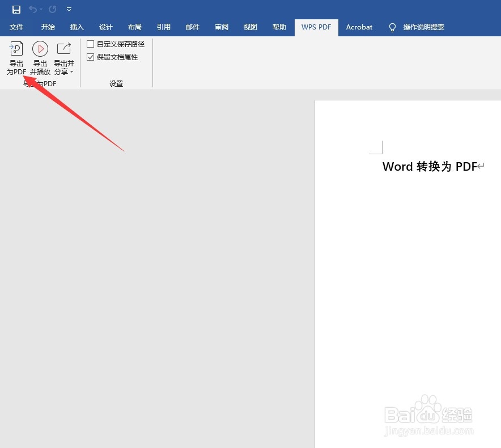The height and width of the screenshot is (448, 501).
Task: Open the Acrobat tab
Action: pyautogui.click(x=359, y=27)
